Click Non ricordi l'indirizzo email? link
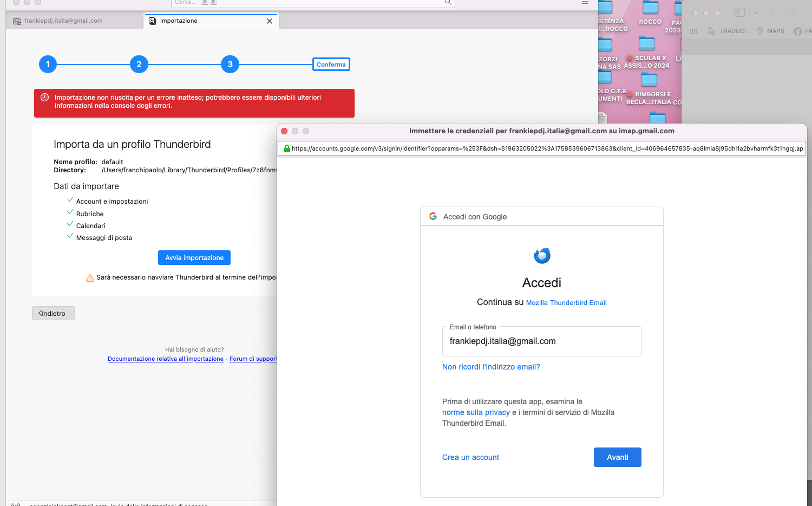The height and width of the screenshot is (506, 812). (491, 367)
